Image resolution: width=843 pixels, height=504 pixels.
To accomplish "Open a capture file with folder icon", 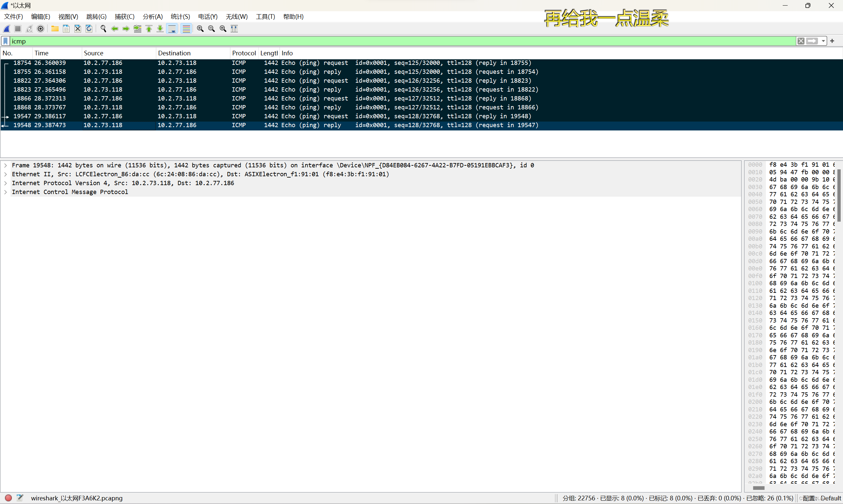I will (55, 29).
